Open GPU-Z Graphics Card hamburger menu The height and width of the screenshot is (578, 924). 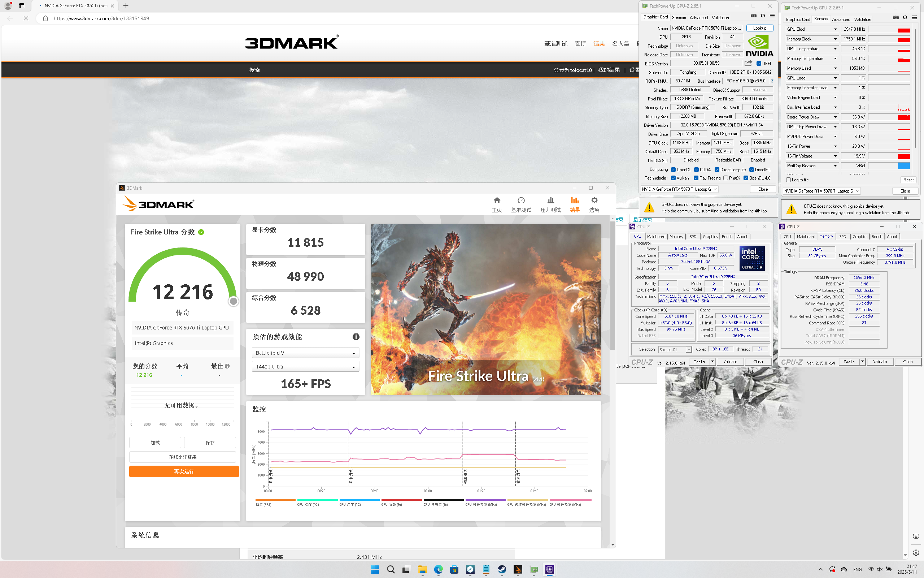click(x=772, y=16)
